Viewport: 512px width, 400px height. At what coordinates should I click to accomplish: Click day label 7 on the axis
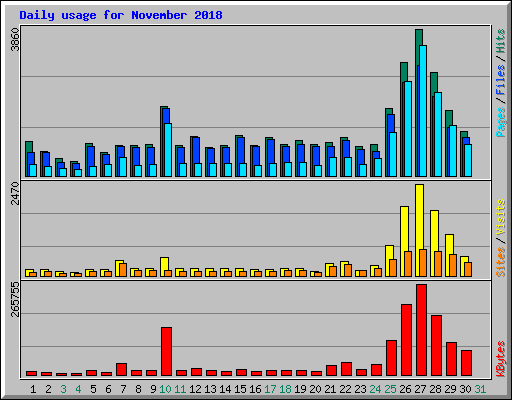point(123,389)
